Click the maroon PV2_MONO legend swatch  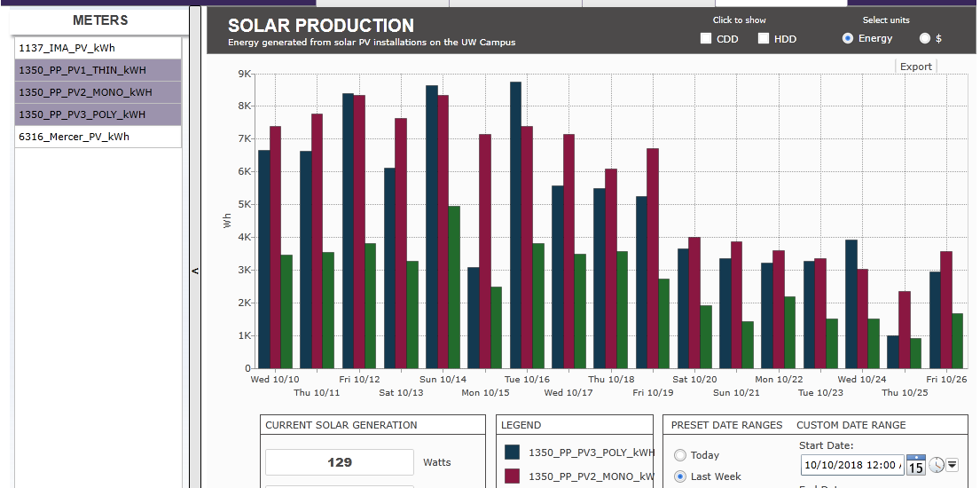(512, 476)
